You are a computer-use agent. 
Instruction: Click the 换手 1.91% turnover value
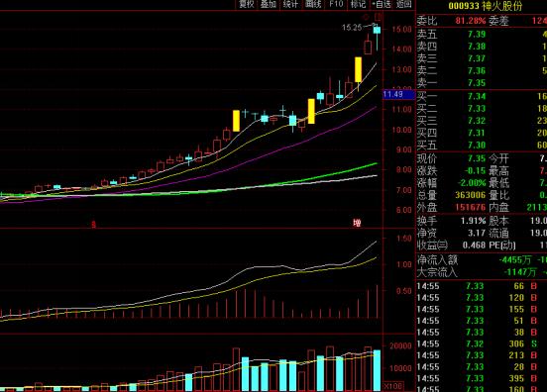tap(473, 221)
